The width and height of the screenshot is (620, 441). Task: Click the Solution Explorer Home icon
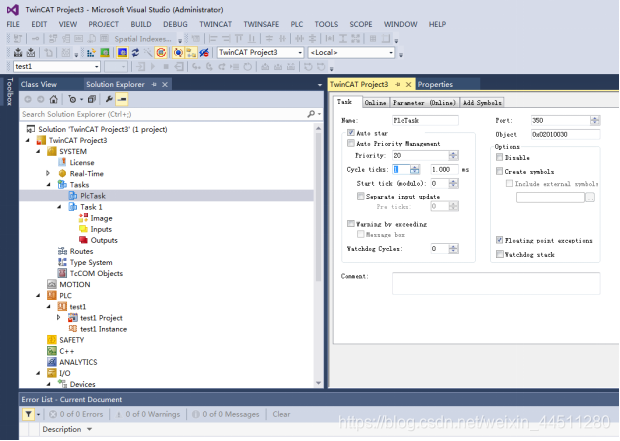pyautogui.click(x=54, y=99)
